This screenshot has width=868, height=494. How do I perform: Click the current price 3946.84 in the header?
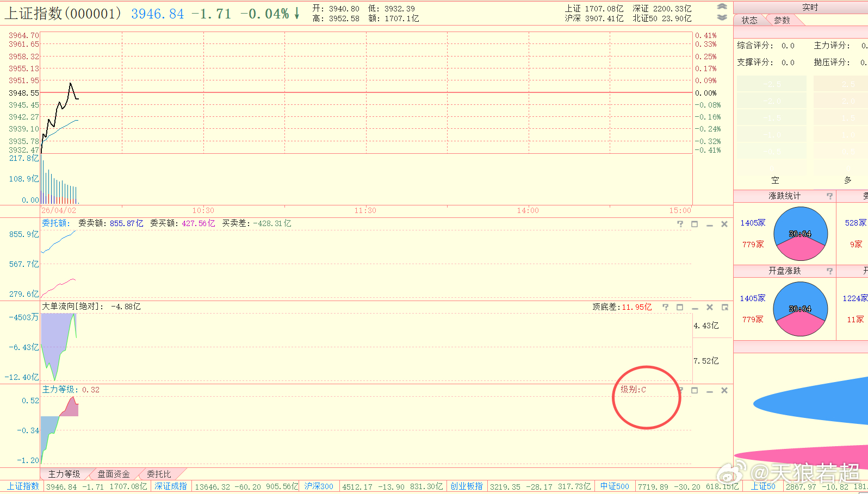158,14
